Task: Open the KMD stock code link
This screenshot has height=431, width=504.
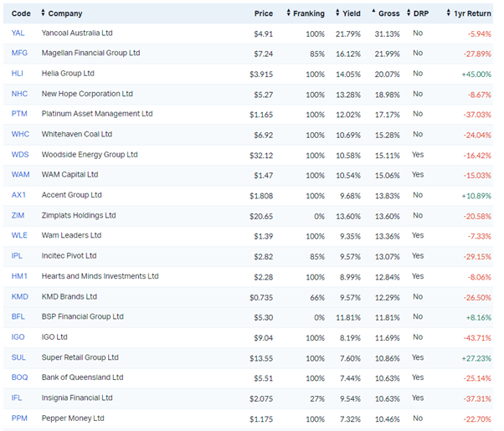Action: coord(20,296)
